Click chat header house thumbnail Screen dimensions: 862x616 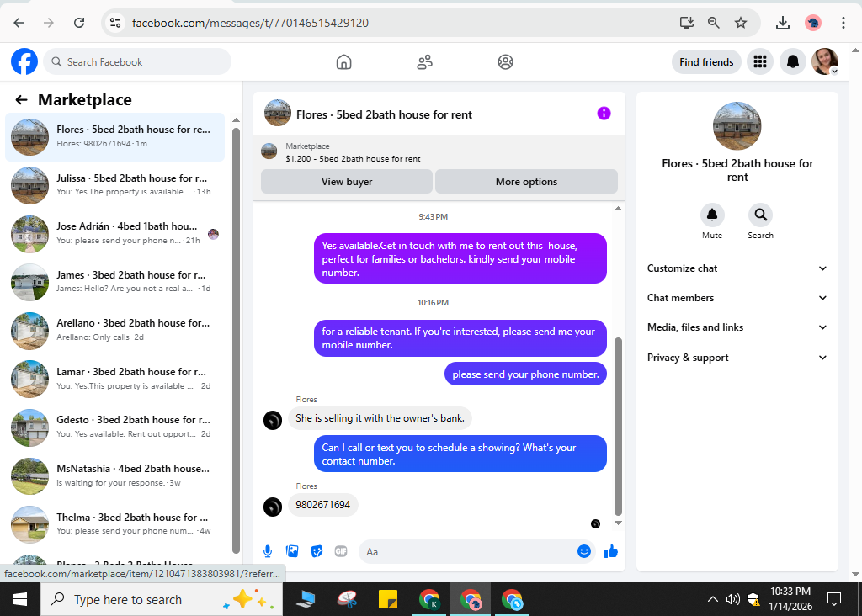coord(278,114)
